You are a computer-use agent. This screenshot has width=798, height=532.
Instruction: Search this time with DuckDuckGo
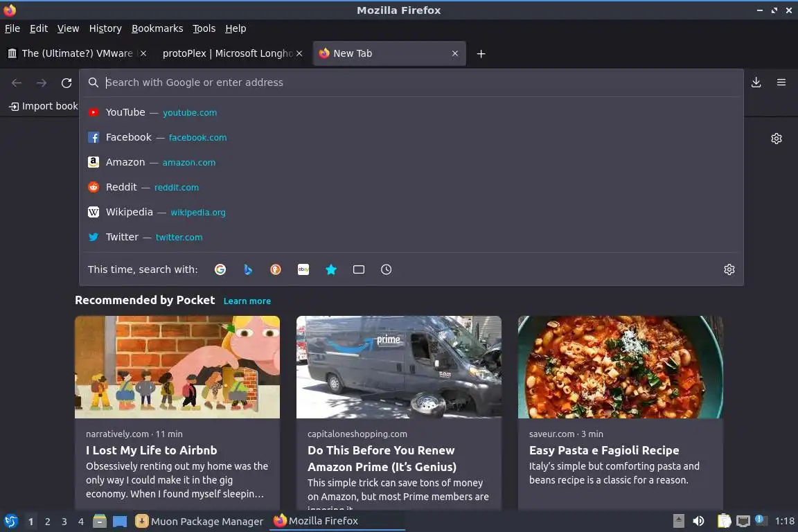coord(275,269)
